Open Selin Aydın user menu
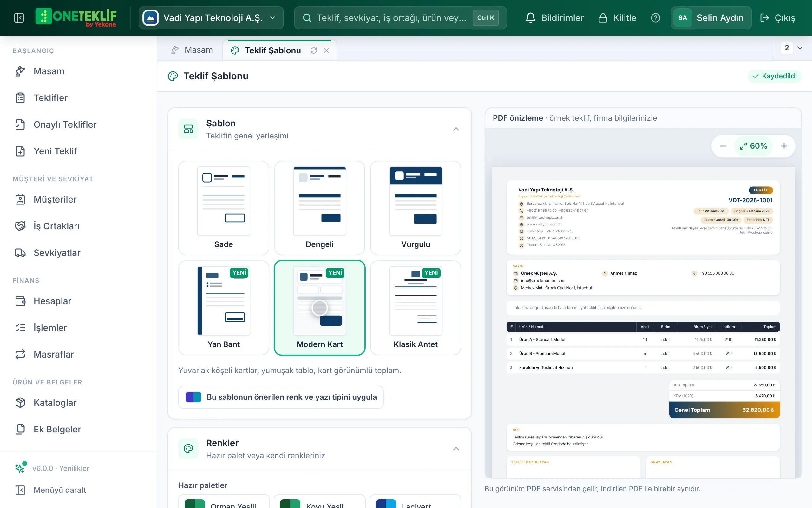The width and height of the screenshot is (812, 508). click(711, 18)
